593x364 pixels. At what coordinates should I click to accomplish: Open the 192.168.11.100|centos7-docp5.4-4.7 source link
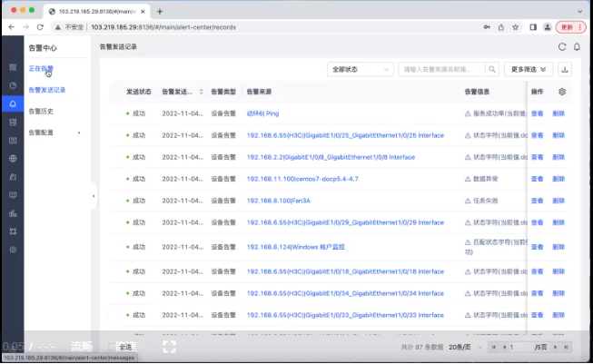point(302,179)
